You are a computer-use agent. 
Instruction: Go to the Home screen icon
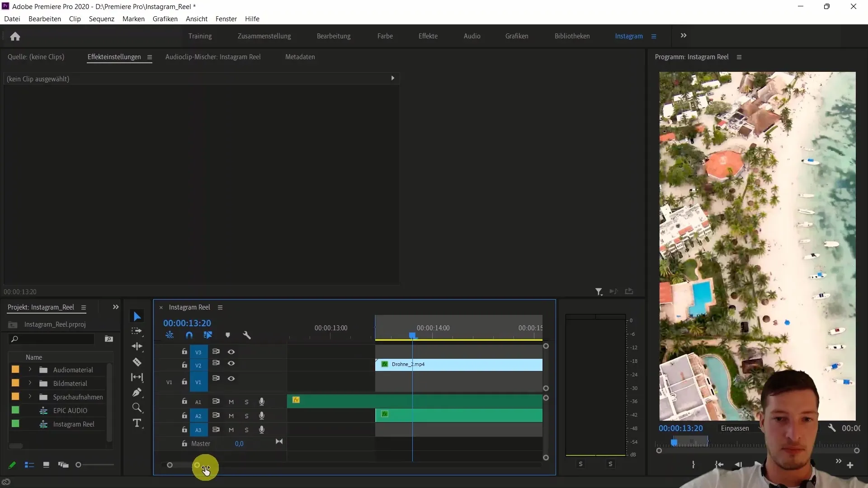point(15,36)
